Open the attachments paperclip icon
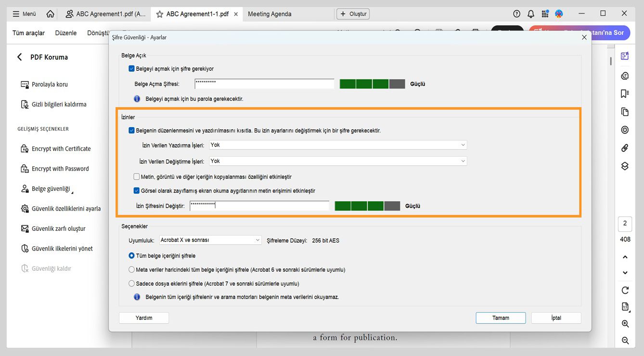This screenshot has height=356, width=644. coord(625,148)
